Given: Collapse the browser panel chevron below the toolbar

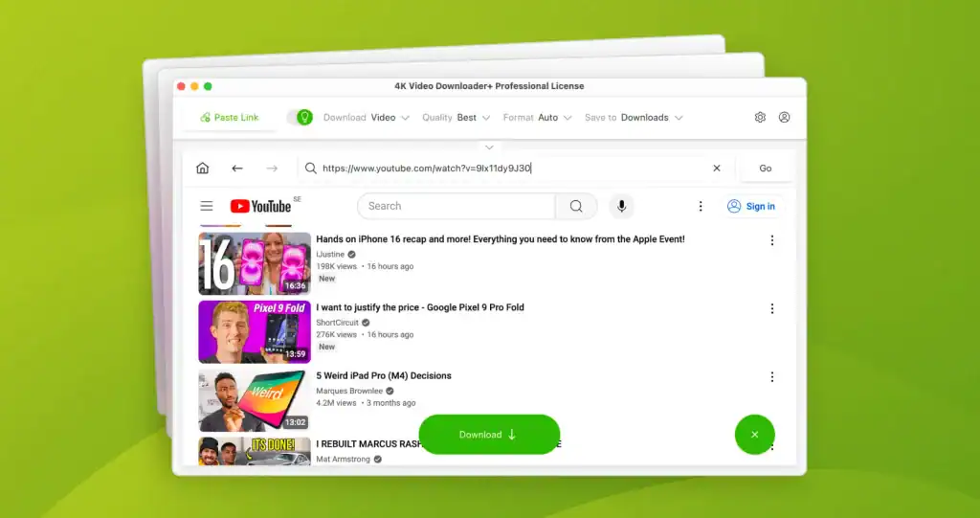Looking at the screenshot, I should (x=489, y=147).
